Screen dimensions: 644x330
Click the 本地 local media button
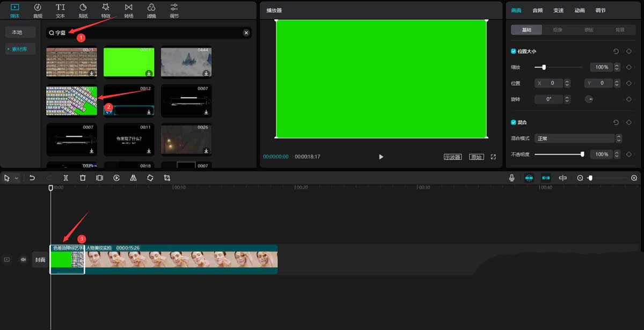click(x=17, y=32)
